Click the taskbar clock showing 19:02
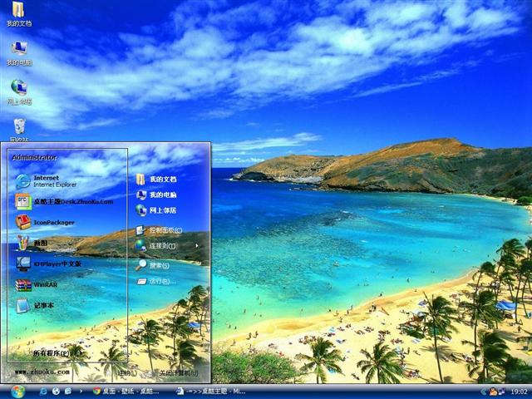532x399 pixels. [519, 392]
